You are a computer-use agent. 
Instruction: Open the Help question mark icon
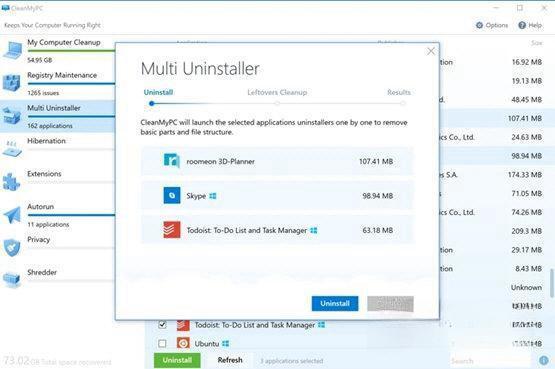pyautogui.click(x=522, y=25)
